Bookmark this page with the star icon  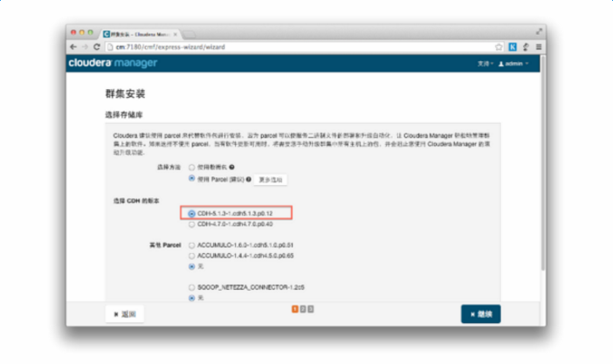499,46
